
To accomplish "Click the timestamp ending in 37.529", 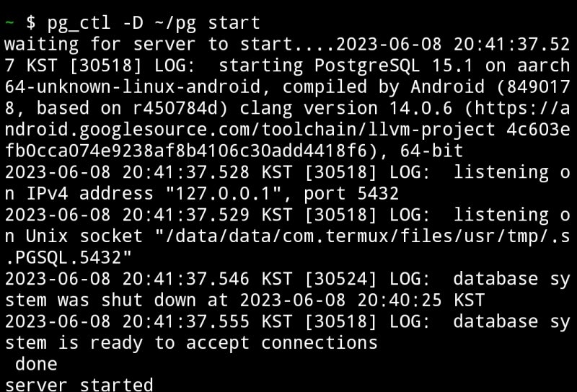I will (x=127, y=215).
